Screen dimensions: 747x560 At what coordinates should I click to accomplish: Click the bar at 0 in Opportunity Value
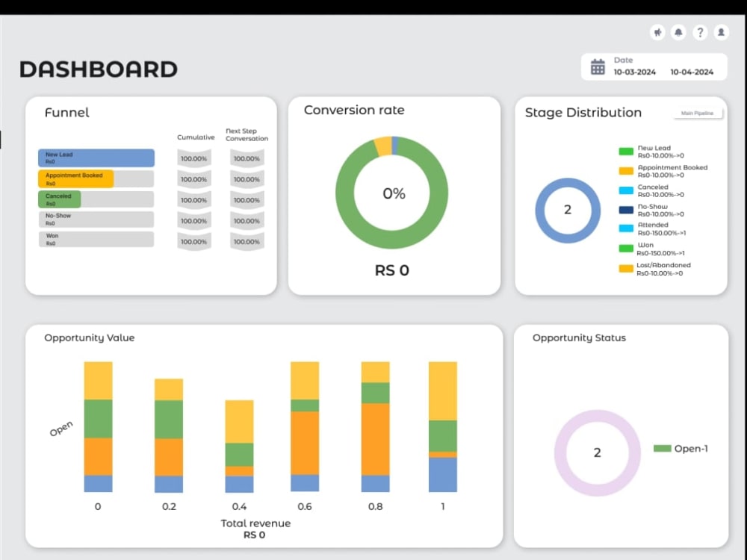coord(98,426)
